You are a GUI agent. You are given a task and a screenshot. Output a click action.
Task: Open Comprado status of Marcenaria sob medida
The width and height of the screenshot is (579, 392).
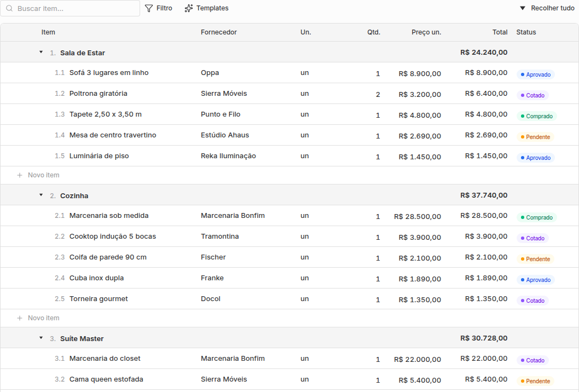tap(536, 217)
